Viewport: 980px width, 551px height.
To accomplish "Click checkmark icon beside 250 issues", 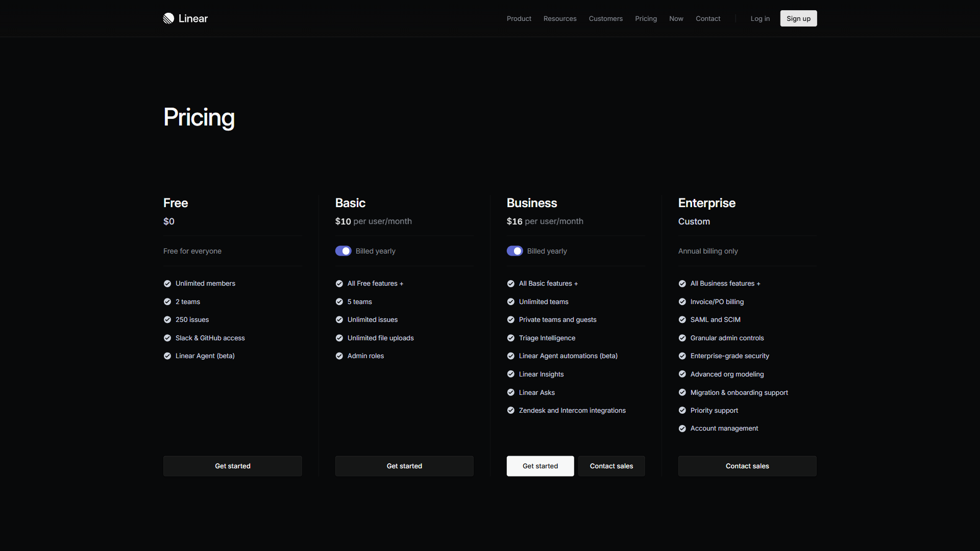I will pos(167,320).
